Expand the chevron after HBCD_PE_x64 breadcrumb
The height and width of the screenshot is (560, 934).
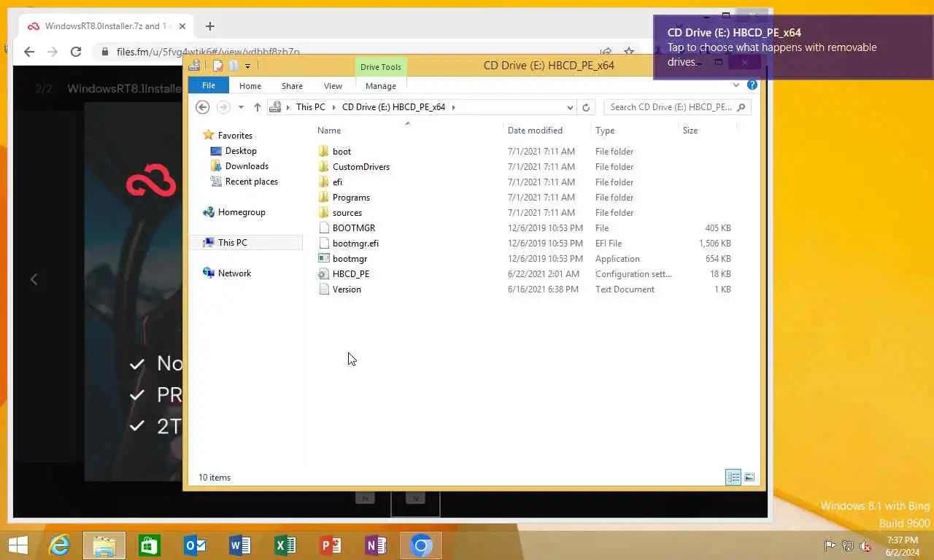click(x=453, y=107)
